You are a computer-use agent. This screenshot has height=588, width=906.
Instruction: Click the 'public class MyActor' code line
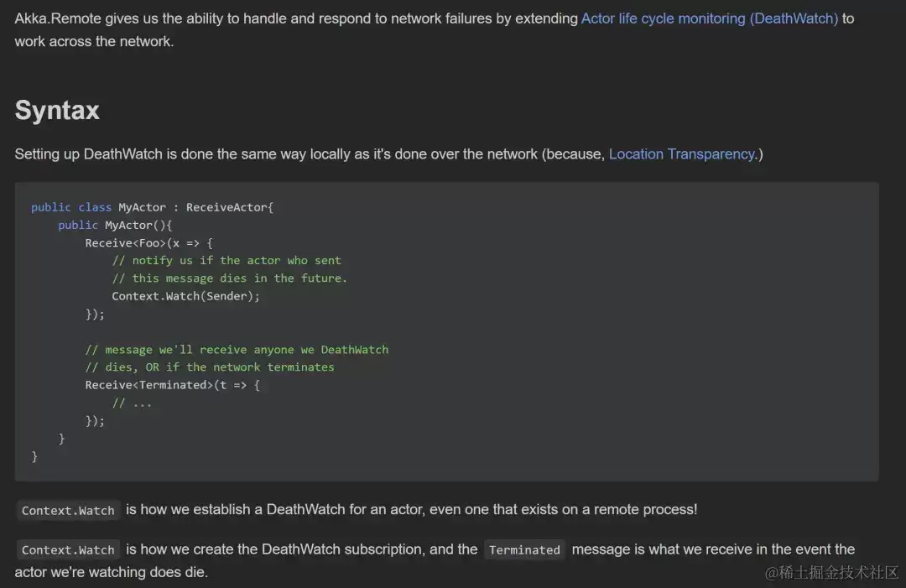click(x=153, y=207)
